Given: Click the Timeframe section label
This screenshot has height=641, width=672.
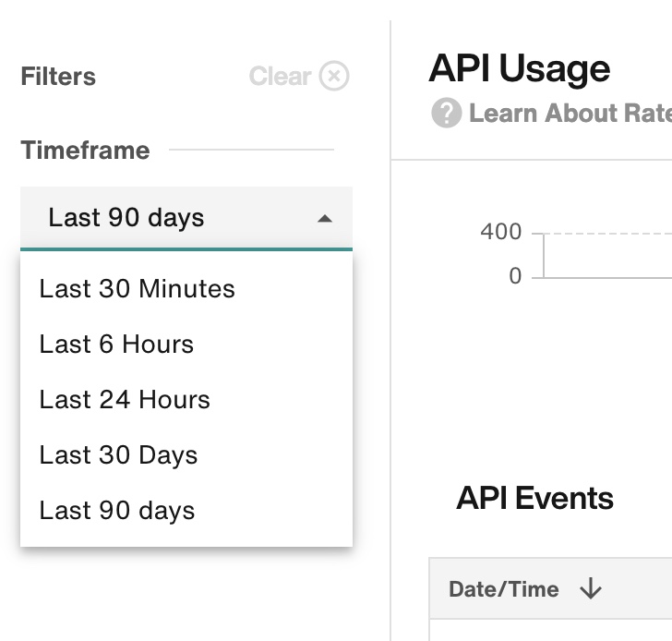Looking at the screenshot, I should point(85,150).
